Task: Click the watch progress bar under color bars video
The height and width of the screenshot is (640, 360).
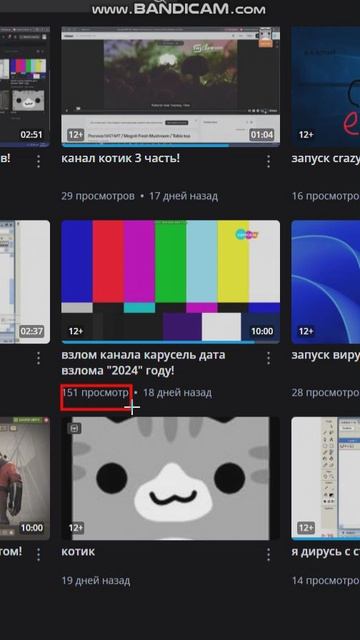Action: tap(171, 342)
